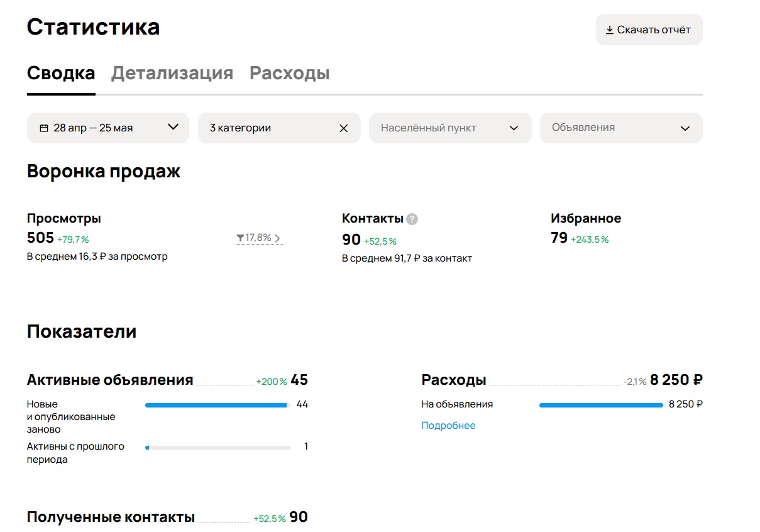Switch to the Сводка tab

click(x=61, y=73)
